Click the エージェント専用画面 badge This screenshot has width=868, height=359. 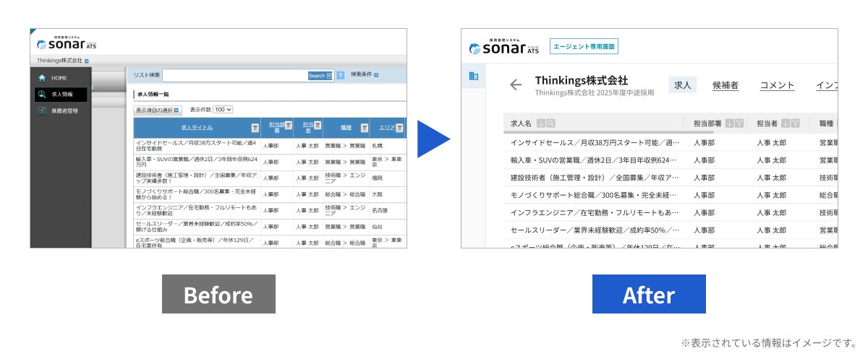584,47
